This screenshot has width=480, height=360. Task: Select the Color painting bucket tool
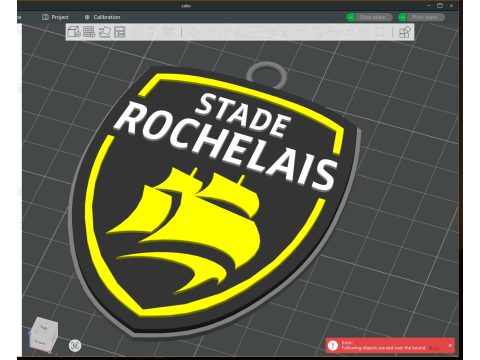[x=333, y=32]
